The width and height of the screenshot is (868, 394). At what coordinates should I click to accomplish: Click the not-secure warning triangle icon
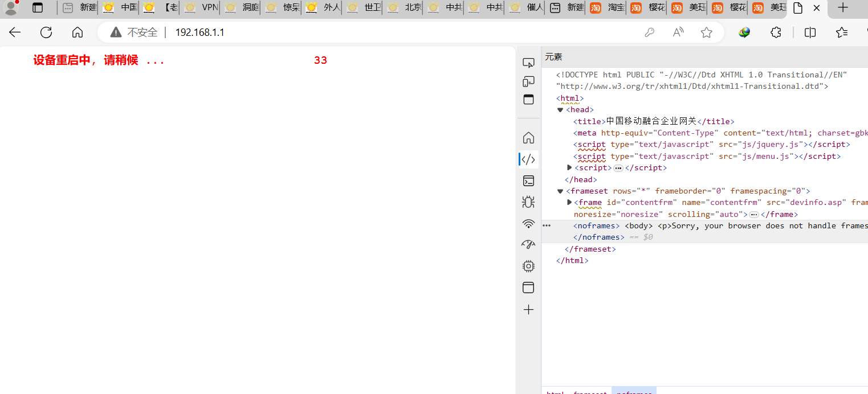pos(116,32)
